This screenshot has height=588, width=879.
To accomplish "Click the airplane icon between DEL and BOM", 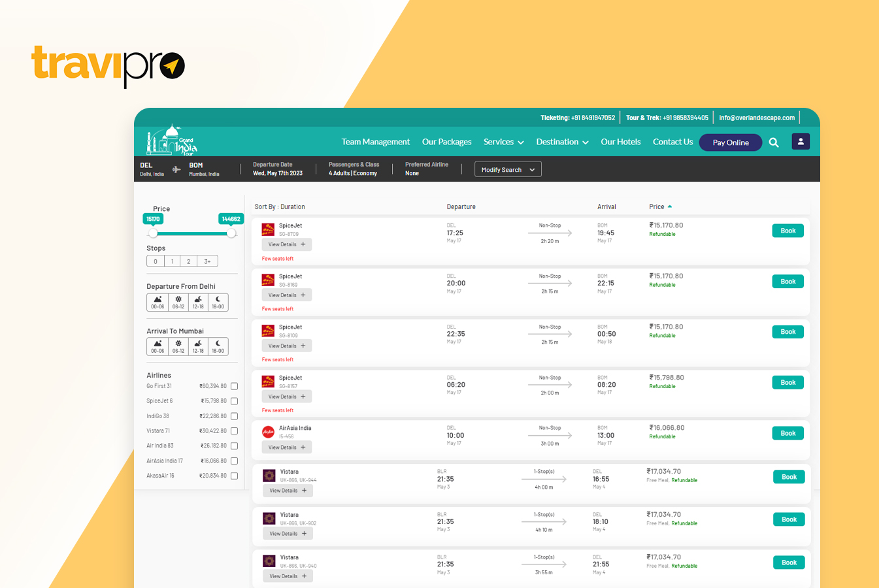I will (x=176, y=169).
